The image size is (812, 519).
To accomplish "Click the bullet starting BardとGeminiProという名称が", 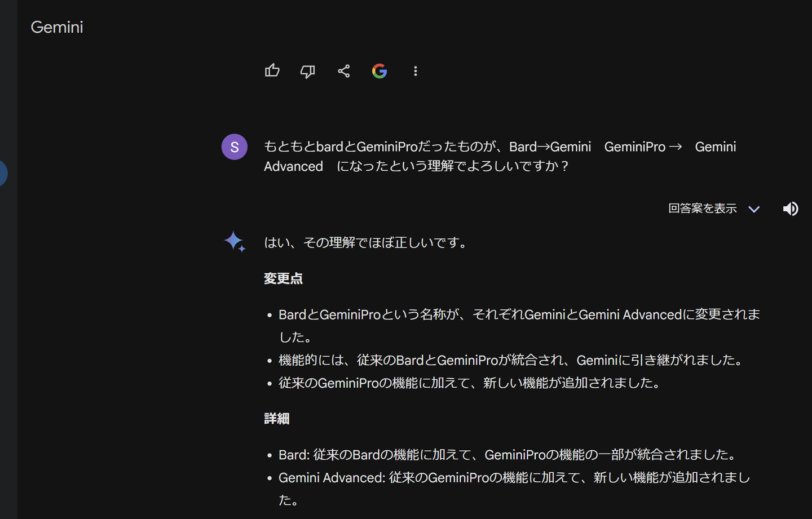I will point(519,326).
